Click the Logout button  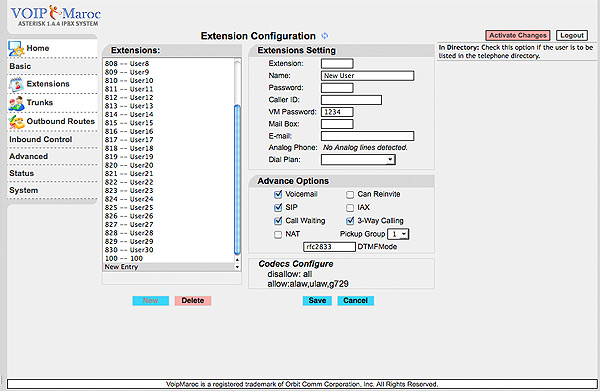572,36
